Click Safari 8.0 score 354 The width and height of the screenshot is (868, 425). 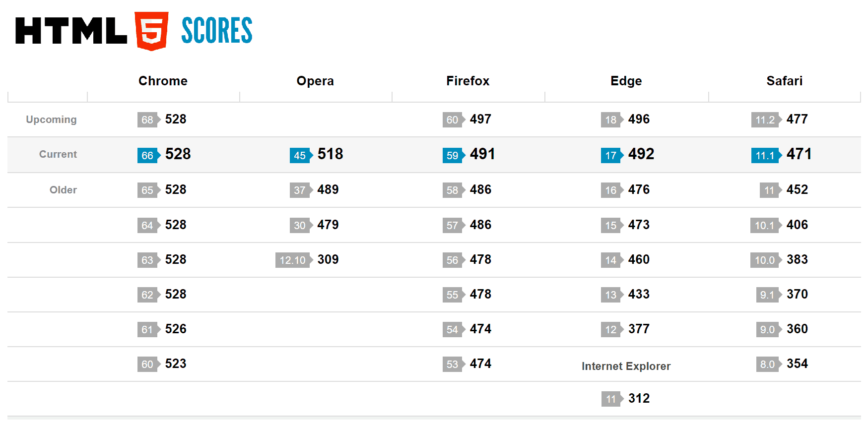pos(797,364)
